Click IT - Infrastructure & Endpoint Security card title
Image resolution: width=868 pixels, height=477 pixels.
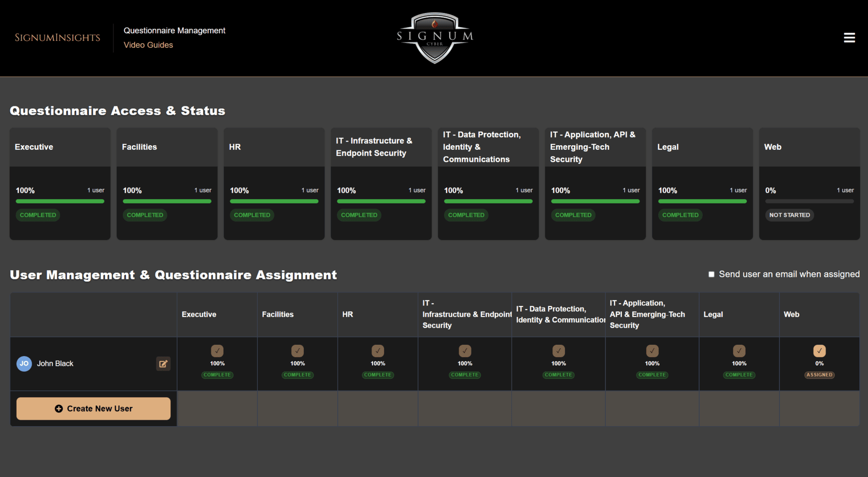pos(374,147)
